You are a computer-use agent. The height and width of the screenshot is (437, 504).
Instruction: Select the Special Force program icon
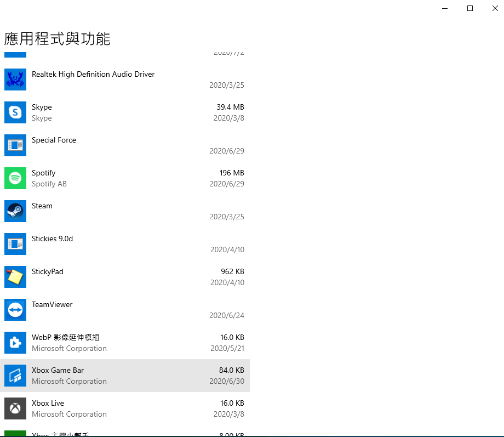point(15,145)
